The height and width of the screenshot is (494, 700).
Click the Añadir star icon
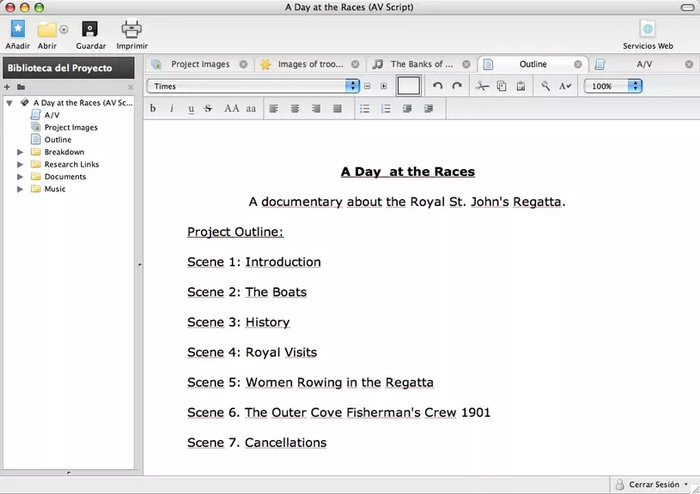18,29
